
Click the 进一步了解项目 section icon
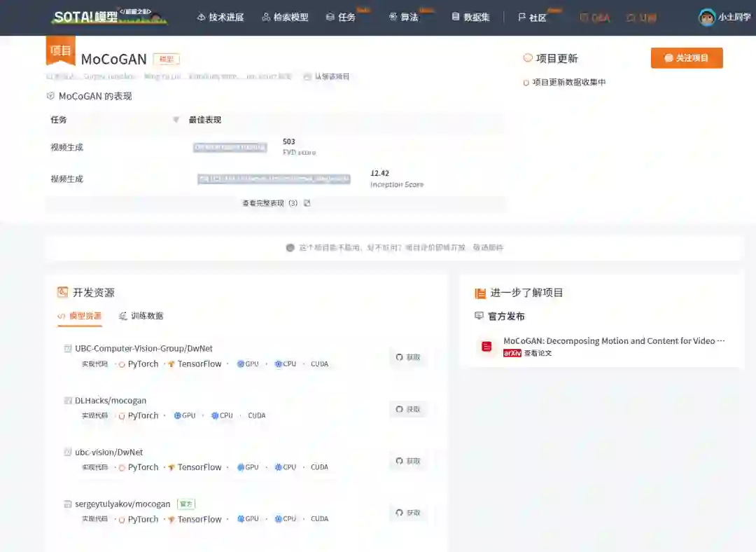point(480,293)
